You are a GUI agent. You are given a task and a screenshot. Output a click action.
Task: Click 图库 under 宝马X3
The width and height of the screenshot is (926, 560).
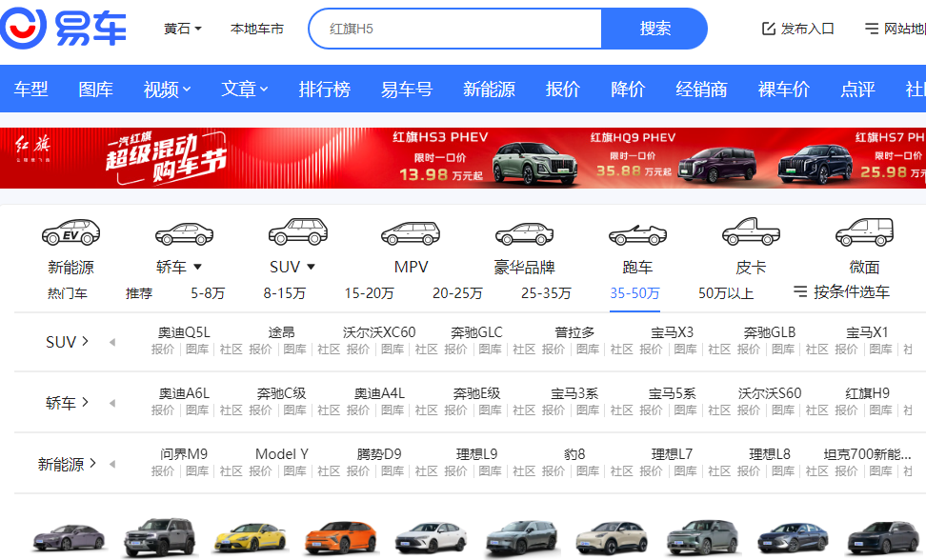(685, 350)
